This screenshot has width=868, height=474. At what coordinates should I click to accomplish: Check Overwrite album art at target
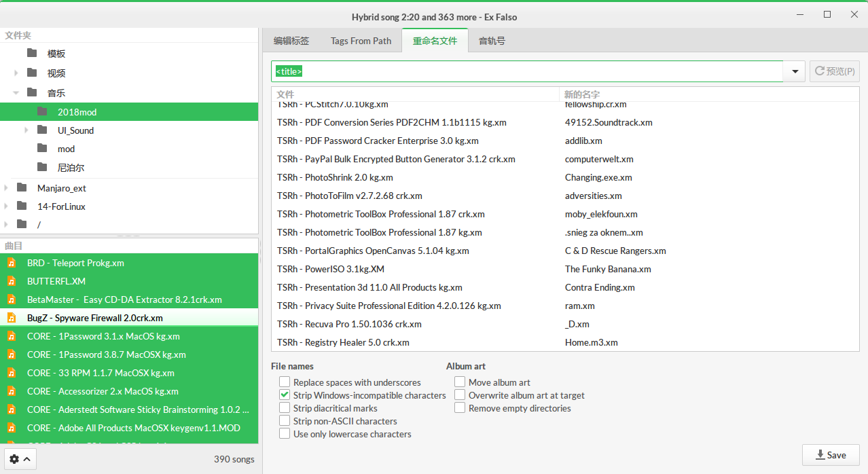pyautogui.click(x=460, y=395)
